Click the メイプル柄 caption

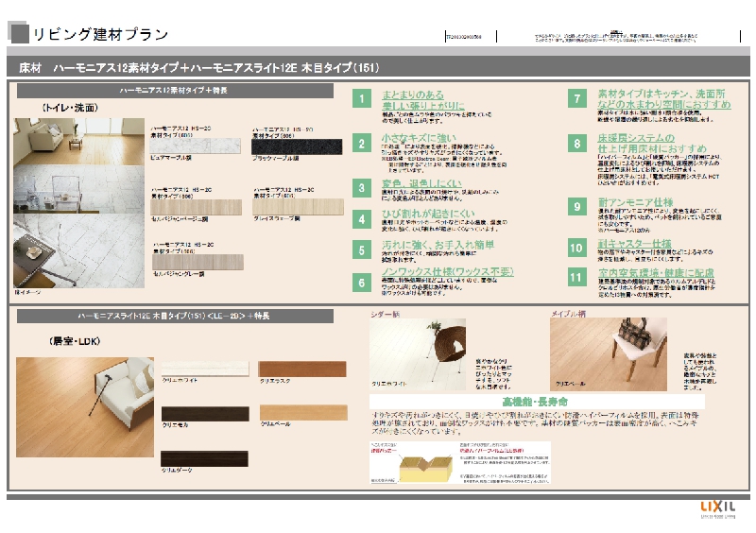point(568,314)
